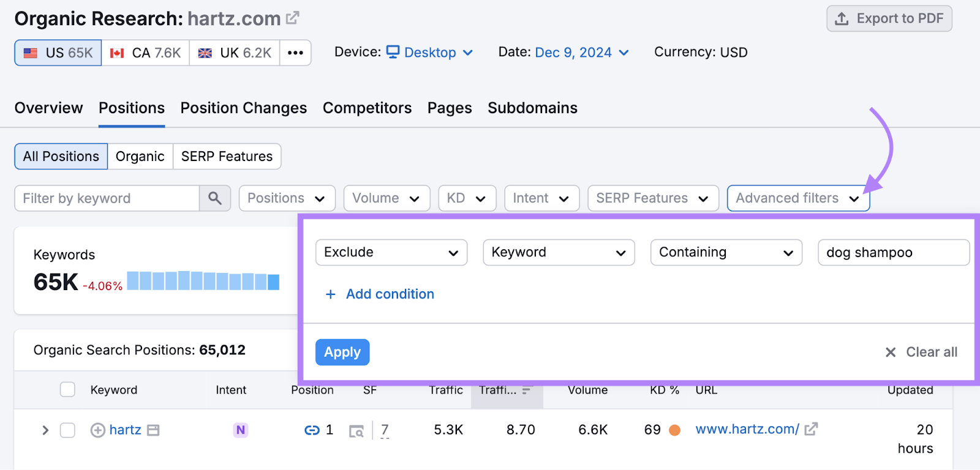Click the link icon in Position column
This screenshot has height=470, width=980.
coord(312,430)
